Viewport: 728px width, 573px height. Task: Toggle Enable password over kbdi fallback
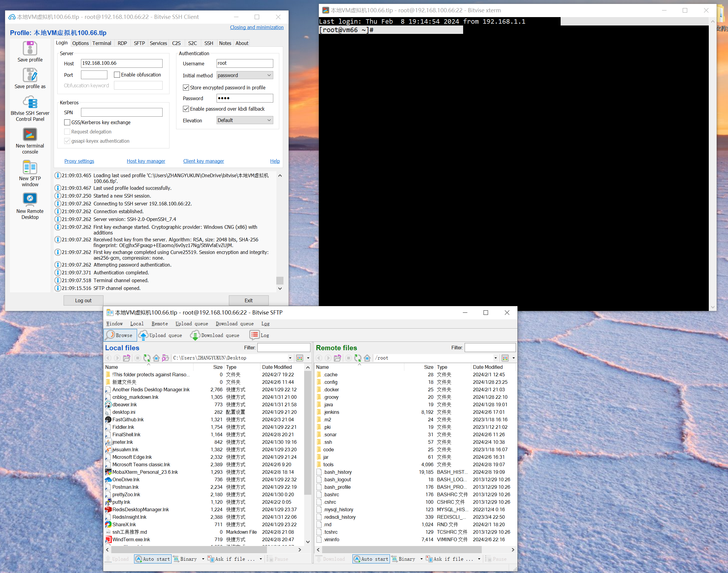pos(186,109)
